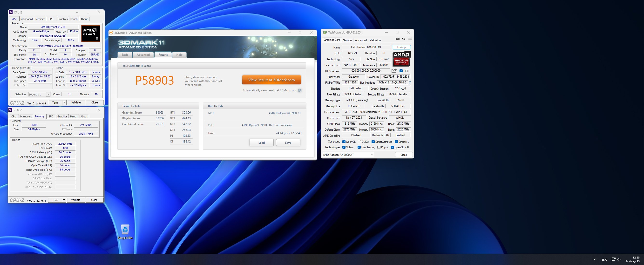Open About tab in top CPU-Z

(x=84, y=19)
